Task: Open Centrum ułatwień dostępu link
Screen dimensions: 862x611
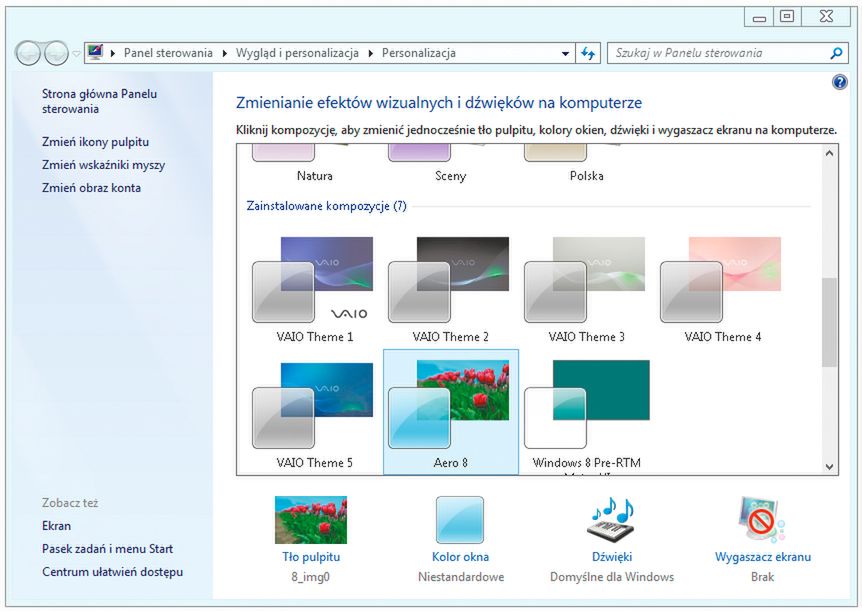Action: 112,572
